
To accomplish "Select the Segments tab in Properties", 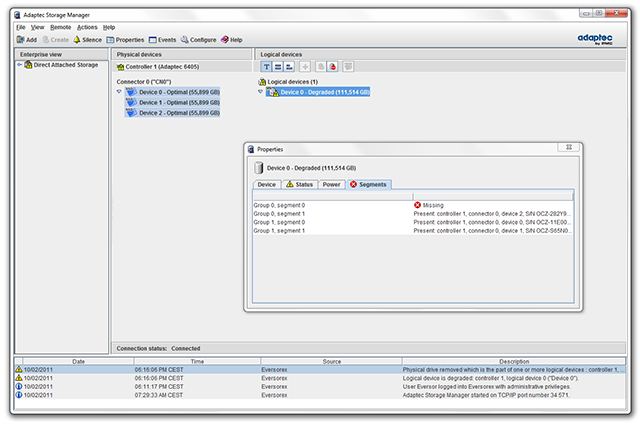I will [369, 184].
